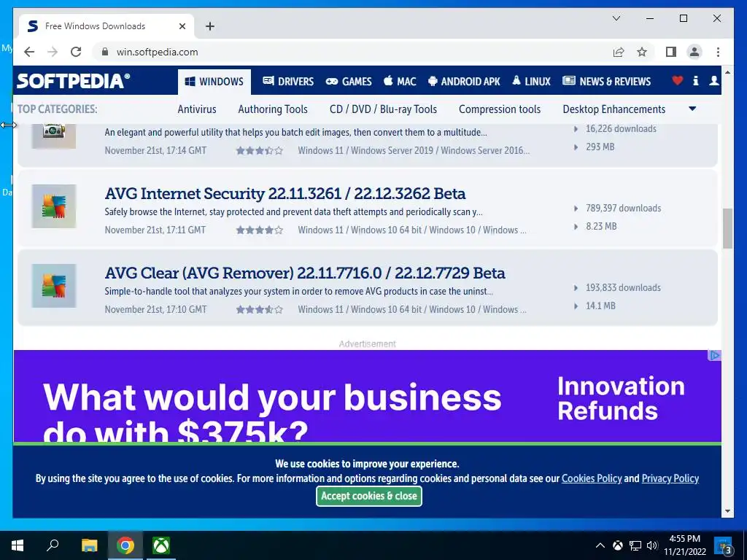Click the batch image editor thumbnail
The image size is (747, 560).
click(x=54, y=136)
